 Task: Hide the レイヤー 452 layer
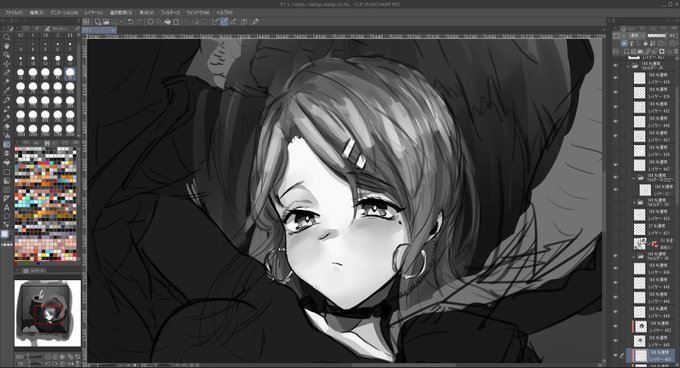click(x=615, y=326)
